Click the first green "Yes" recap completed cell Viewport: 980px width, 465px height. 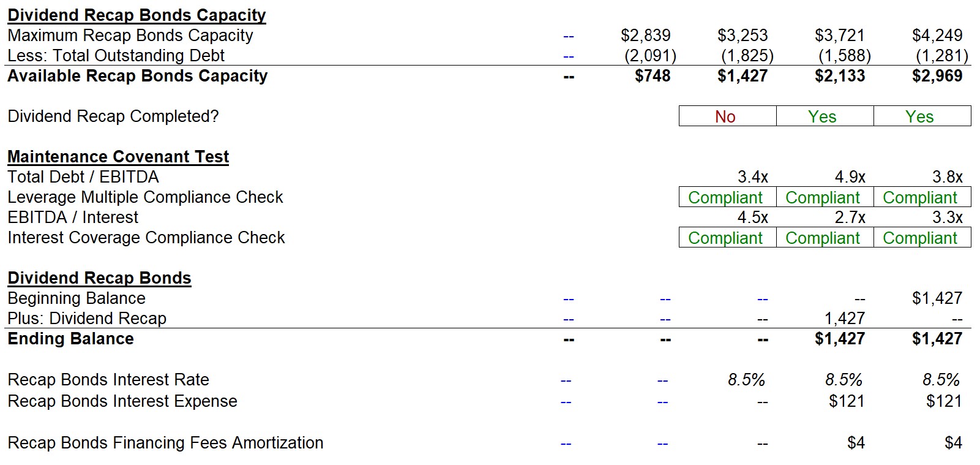pyautogui.click(x=825, y=116)
